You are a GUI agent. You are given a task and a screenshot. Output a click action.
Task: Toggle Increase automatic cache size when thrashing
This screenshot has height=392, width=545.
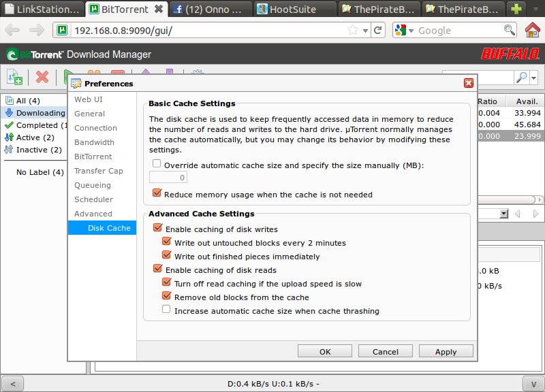[166, 310]
